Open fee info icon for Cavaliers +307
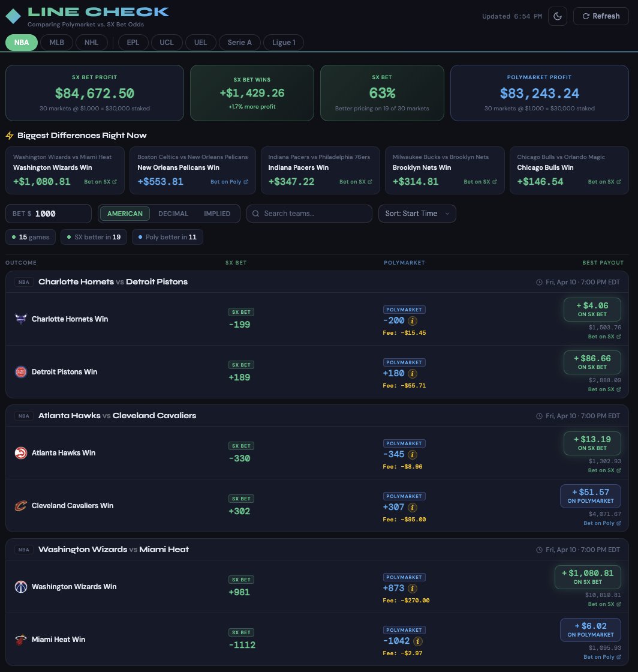Screen dimensions: 638x672 pos(413,507)
